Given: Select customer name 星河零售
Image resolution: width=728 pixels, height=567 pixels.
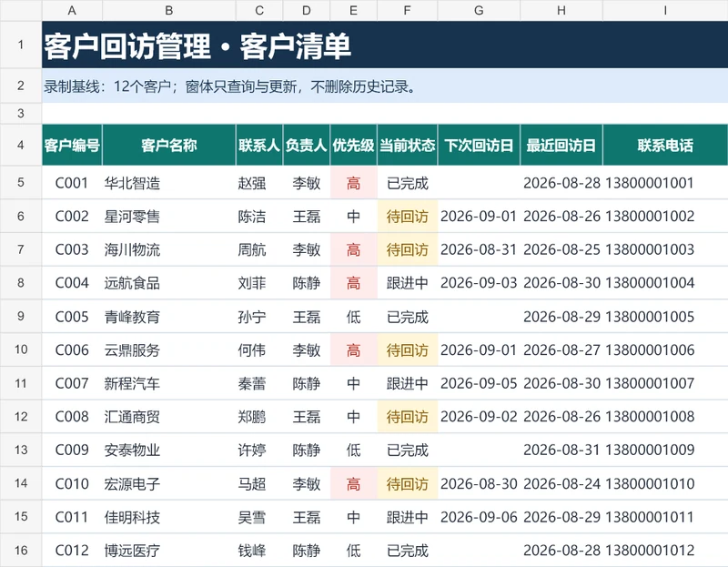Looking at the screenshot, I should pyautogui.click(x=169, y=217).
